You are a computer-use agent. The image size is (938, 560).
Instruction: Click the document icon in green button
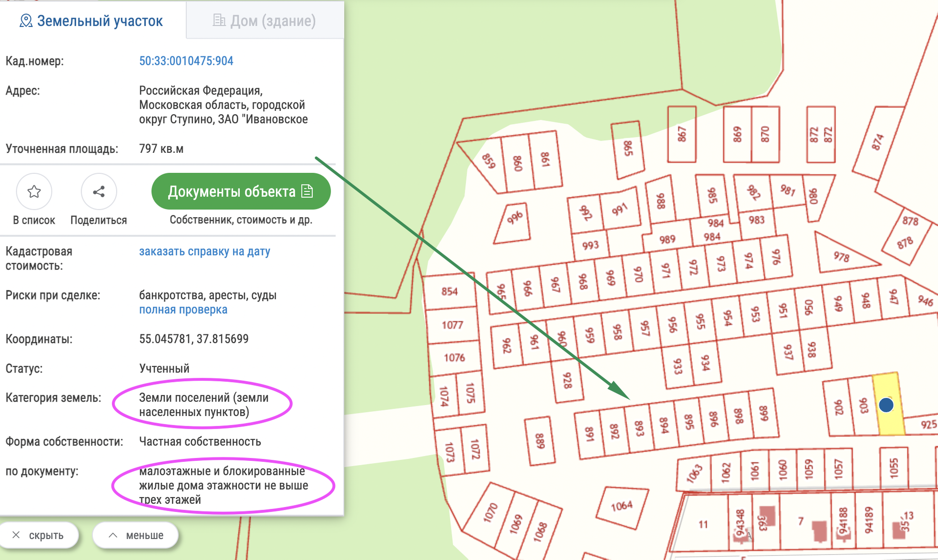click(307, 191)
